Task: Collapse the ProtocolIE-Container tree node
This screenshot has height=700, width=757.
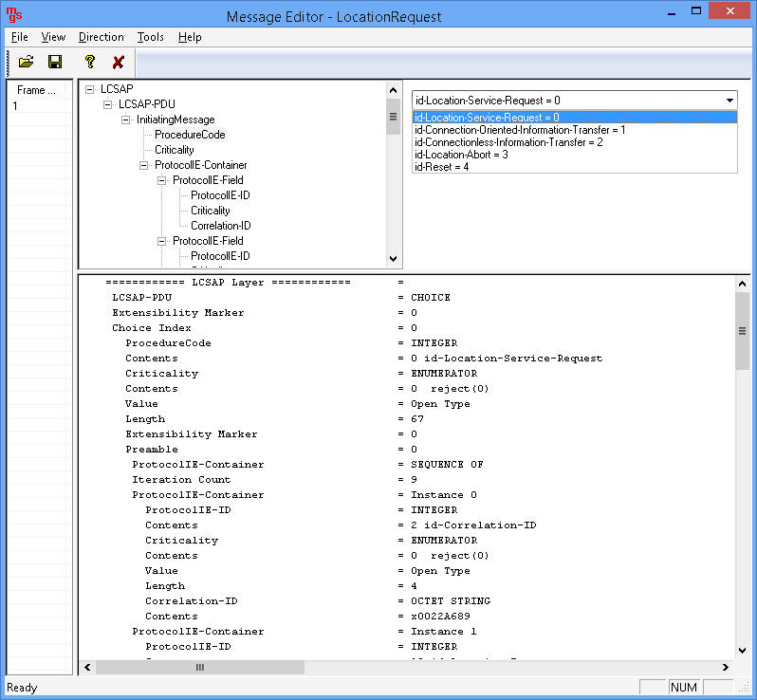Action: [144, 165]
